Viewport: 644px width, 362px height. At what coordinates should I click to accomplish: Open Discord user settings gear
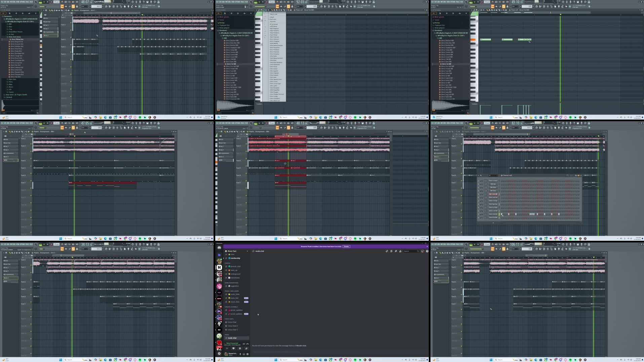click(x=248, y=354)
